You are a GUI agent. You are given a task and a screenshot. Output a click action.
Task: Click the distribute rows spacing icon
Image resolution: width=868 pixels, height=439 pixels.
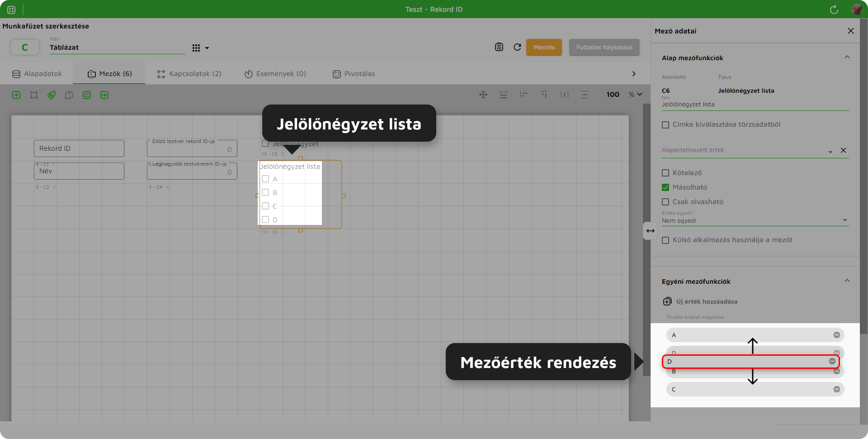pos(504,95)
